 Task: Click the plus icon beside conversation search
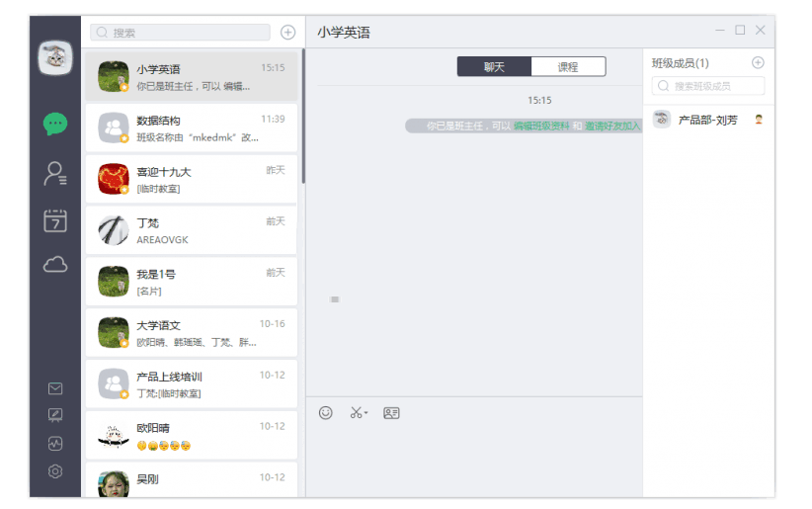[x=287, y=33]
